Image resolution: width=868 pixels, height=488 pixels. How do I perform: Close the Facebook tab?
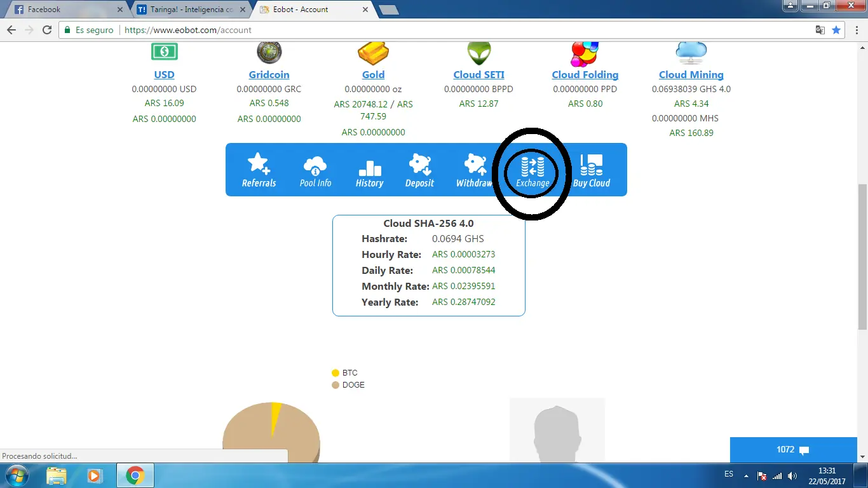tap(120, 10)
